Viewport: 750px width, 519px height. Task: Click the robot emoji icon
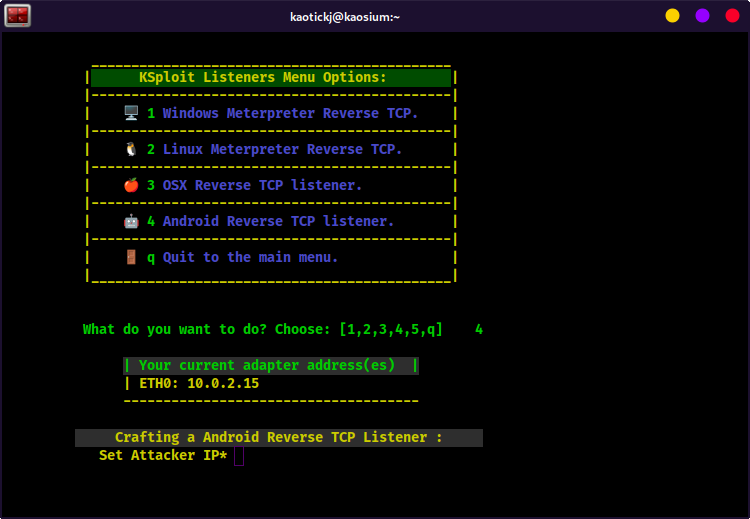pyautogui.click(x=131, y=221)
